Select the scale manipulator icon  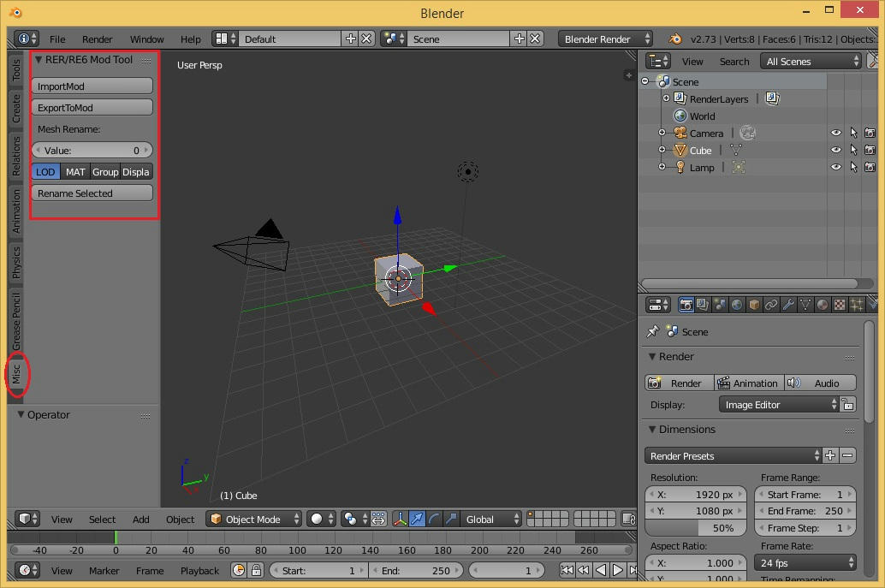point(451,519)
